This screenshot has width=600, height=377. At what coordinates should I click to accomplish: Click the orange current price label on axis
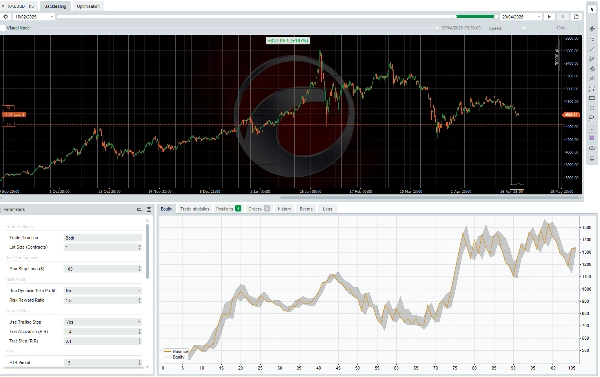coord(571,115)
